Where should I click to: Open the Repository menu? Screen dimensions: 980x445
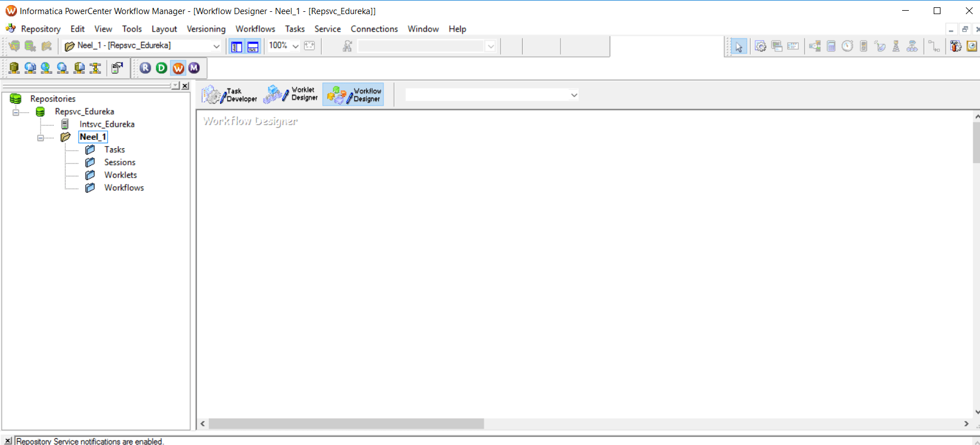coord(41,29)
